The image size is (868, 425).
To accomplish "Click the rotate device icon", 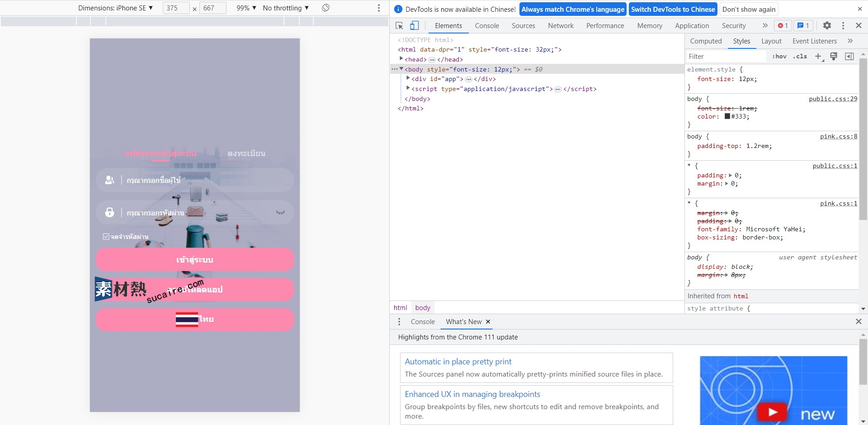I will tap(325, 8).
